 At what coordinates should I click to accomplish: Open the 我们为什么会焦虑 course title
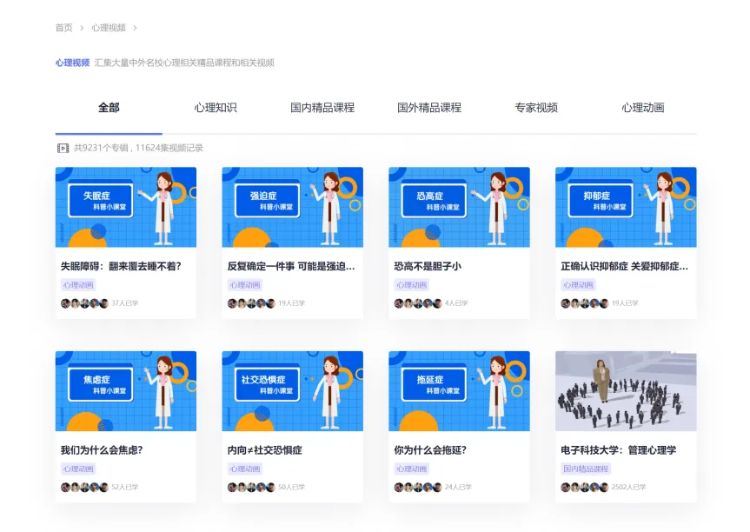pyautogui.click(x=101, y=450)
